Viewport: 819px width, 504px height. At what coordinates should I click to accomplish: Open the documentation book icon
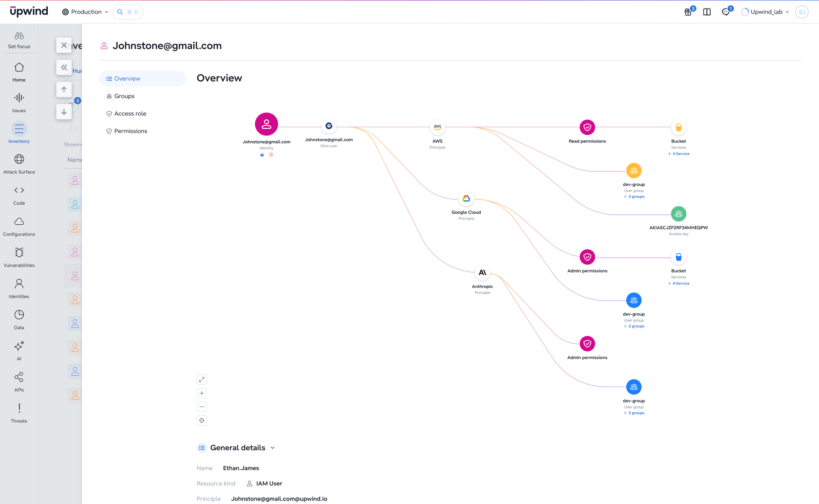click(707, 12)
